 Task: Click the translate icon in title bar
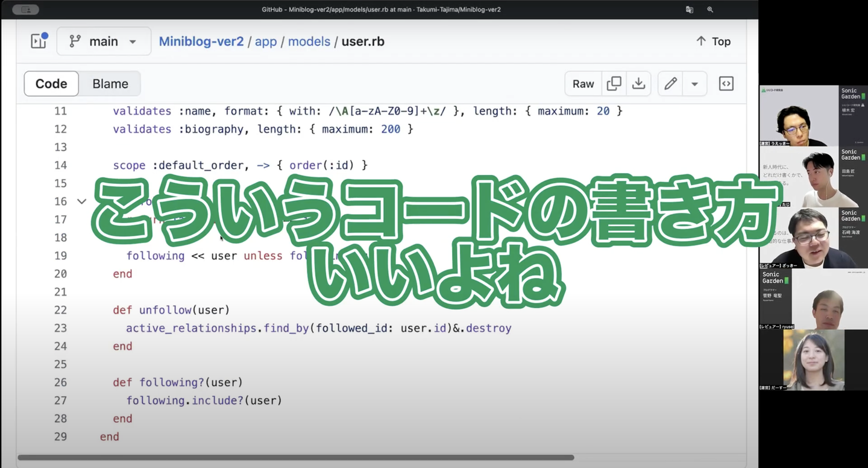pyautogui.click(x=690, y=10)
